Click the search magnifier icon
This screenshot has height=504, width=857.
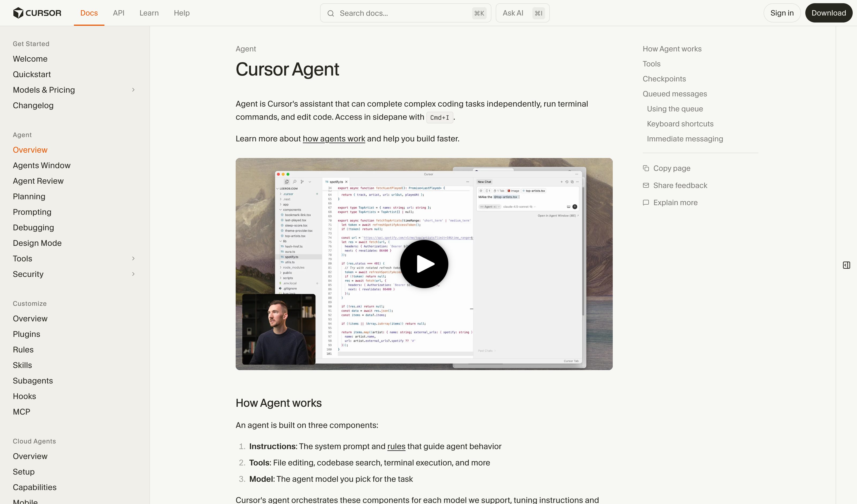pos(330,13)
